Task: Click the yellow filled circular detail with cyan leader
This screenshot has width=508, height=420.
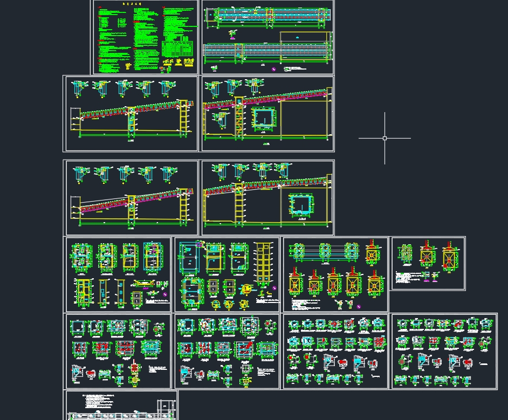Action: pos(247,289)
